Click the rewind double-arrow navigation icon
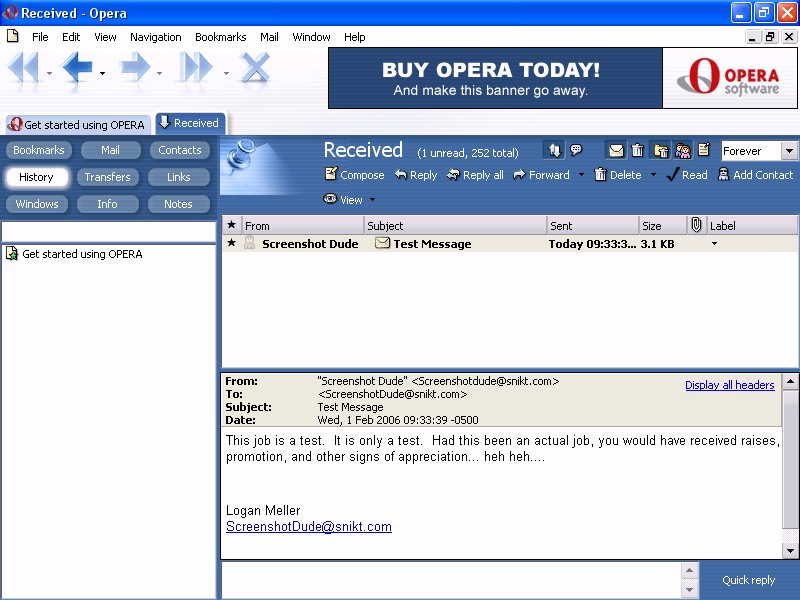 (x=24, y=67)
